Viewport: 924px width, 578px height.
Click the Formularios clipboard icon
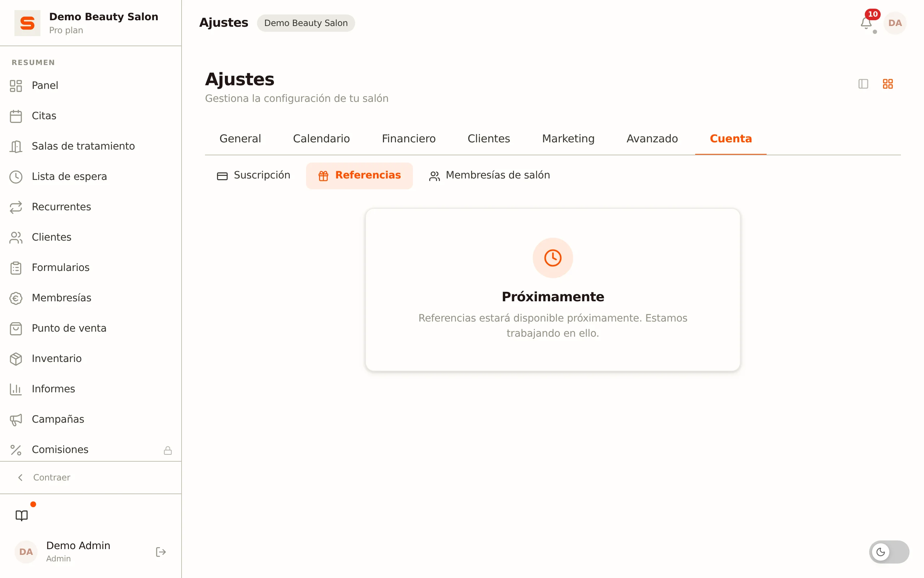coord(16,268)
